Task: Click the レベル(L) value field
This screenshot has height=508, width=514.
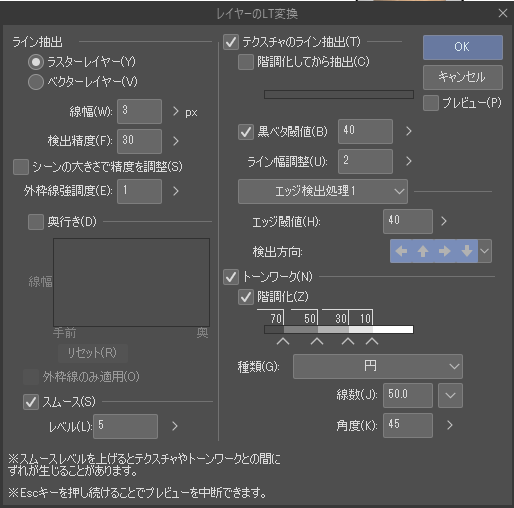Action: (125, 426)
